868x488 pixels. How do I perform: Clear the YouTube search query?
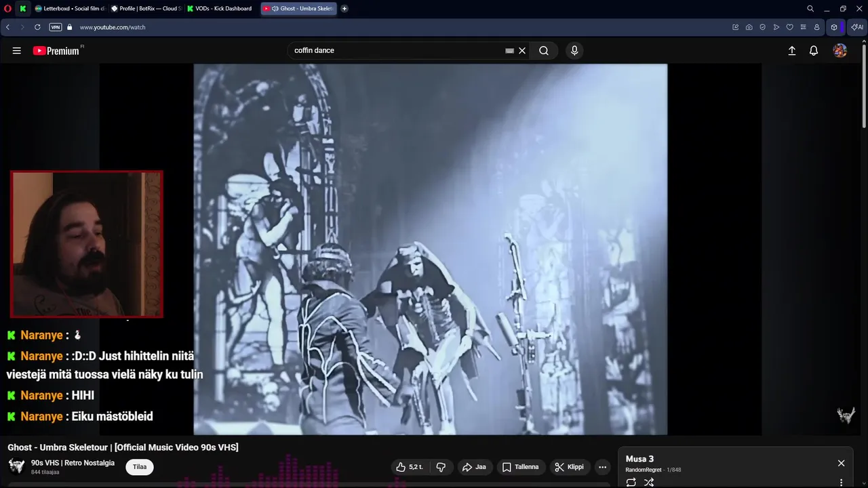pos(522,51)
